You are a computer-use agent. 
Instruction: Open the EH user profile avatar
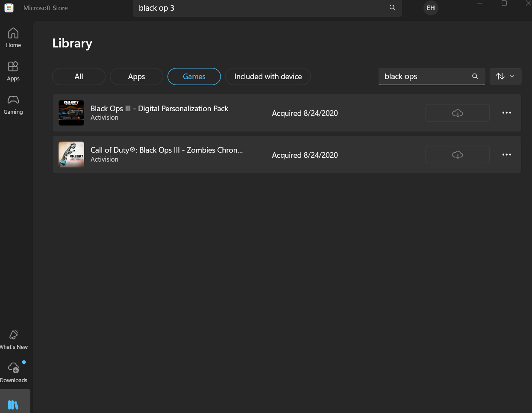[431, 8]
